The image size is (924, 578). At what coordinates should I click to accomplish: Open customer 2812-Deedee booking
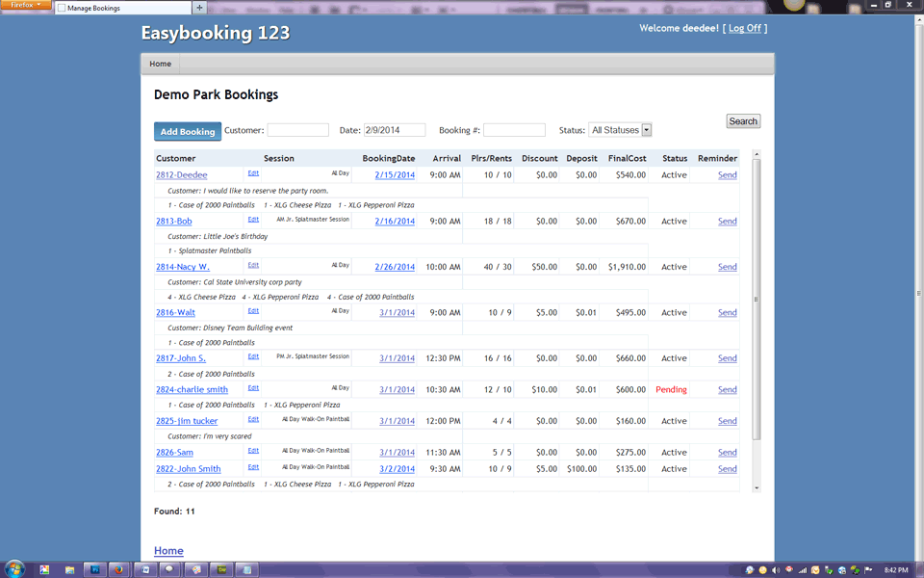coord(182,175)
